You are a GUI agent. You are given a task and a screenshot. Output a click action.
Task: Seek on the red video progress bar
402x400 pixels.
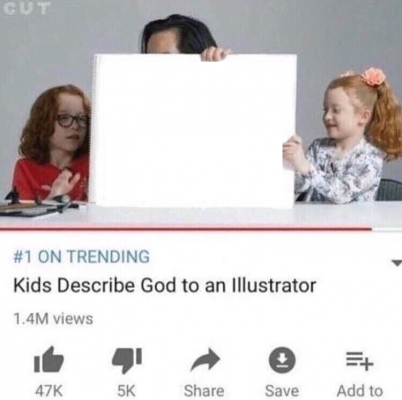pos(185,229)
